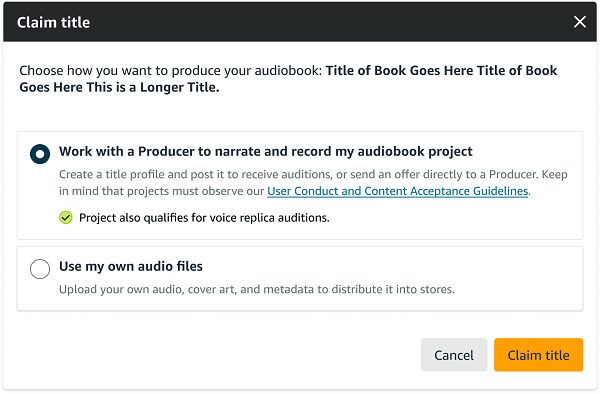Viewport: 600px width, 394px height.
Task: Open User Conduct and Content Acceptance Guidelines link
Action: (x=398, y=191)
